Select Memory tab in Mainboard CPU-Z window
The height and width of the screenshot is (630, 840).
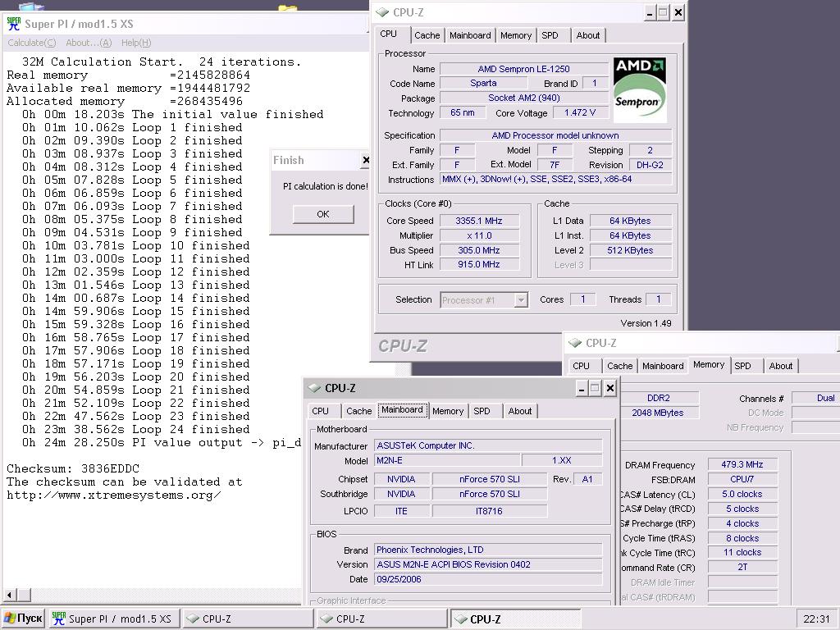pos(447,411)
